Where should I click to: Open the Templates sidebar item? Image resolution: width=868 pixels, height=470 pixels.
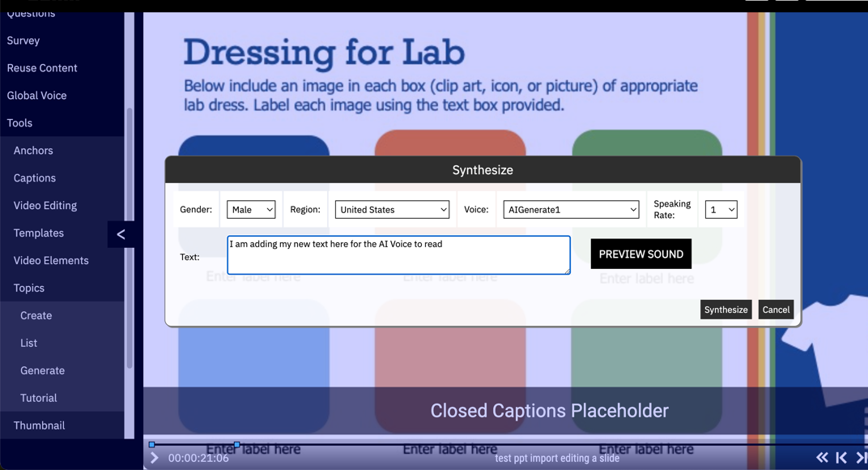point(39,233)
